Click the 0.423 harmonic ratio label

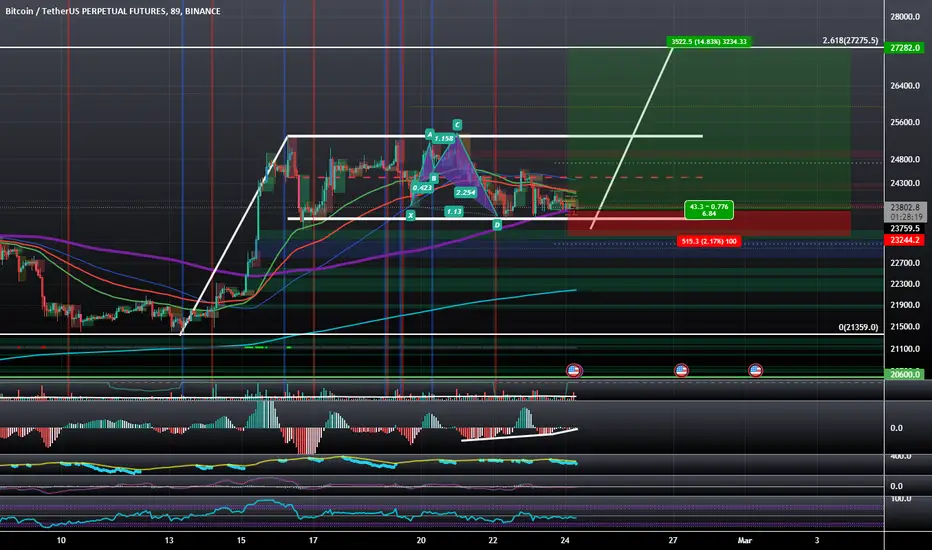click(422, 188)
